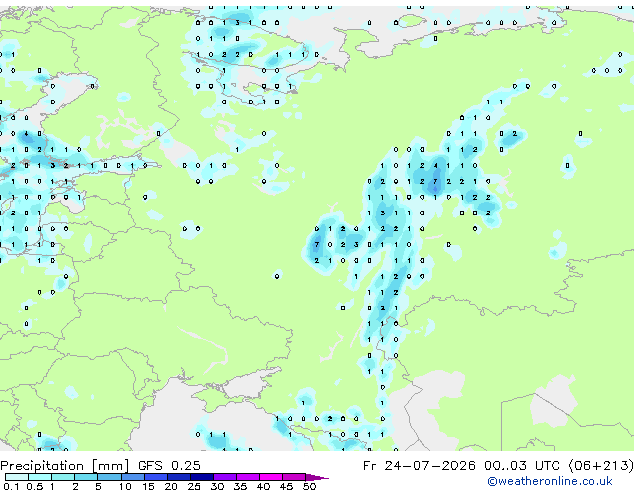Pick the 10–15 mm blue legend swatch
The height and width of the screenshot is (490, 634).
[x=133, y=477]
